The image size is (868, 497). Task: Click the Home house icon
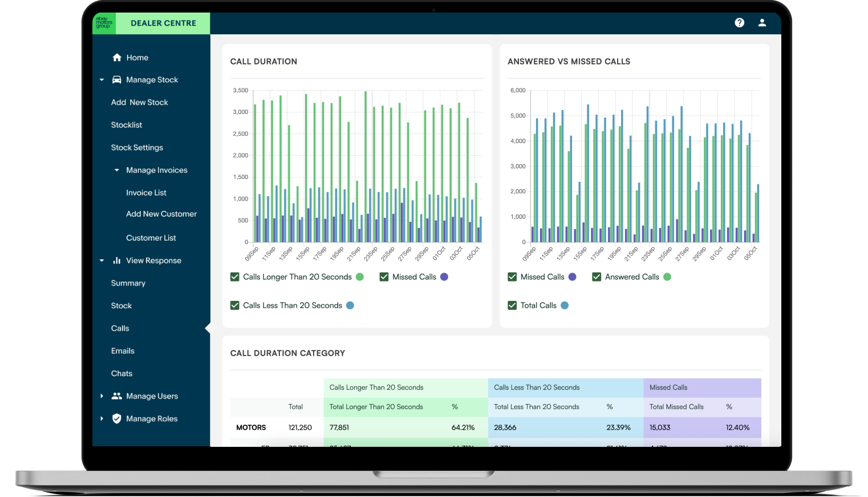(117, 58)
